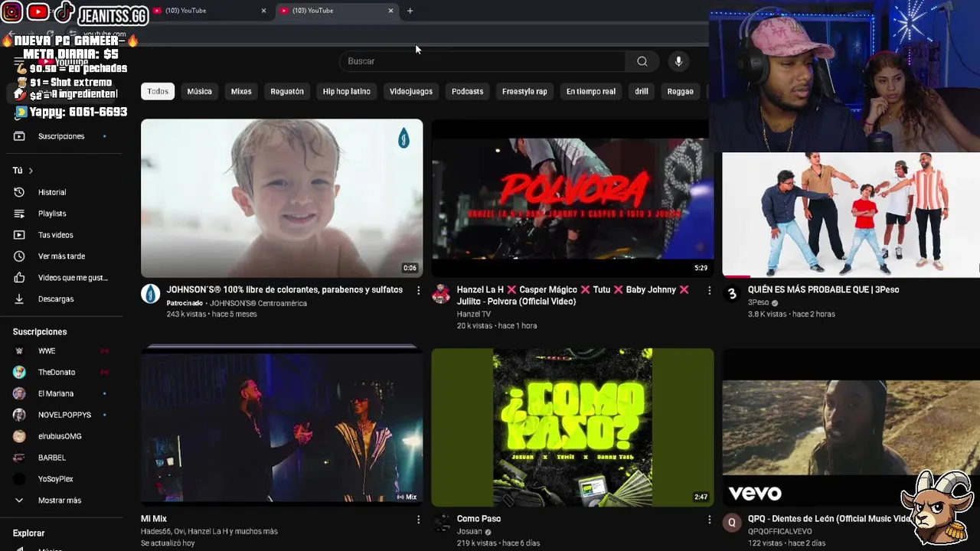Open JOHNSON'S Centroamérica channel link

(258, 303)
